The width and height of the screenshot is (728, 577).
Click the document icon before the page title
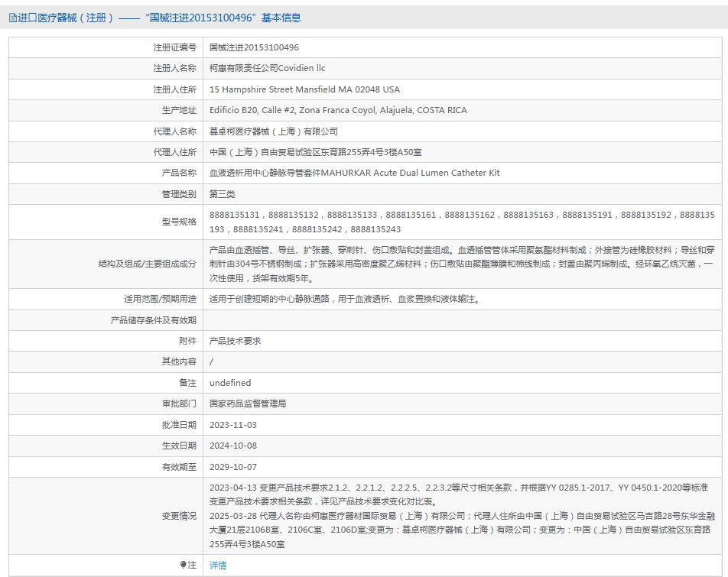tap(11, 17)
